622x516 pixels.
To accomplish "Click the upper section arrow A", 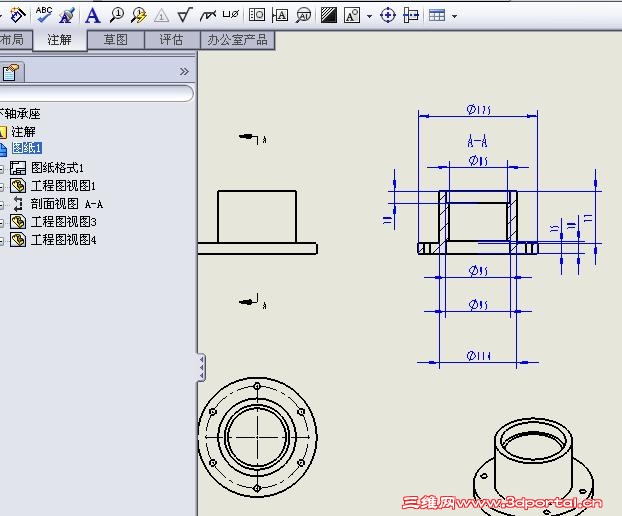I will [253, 138].
